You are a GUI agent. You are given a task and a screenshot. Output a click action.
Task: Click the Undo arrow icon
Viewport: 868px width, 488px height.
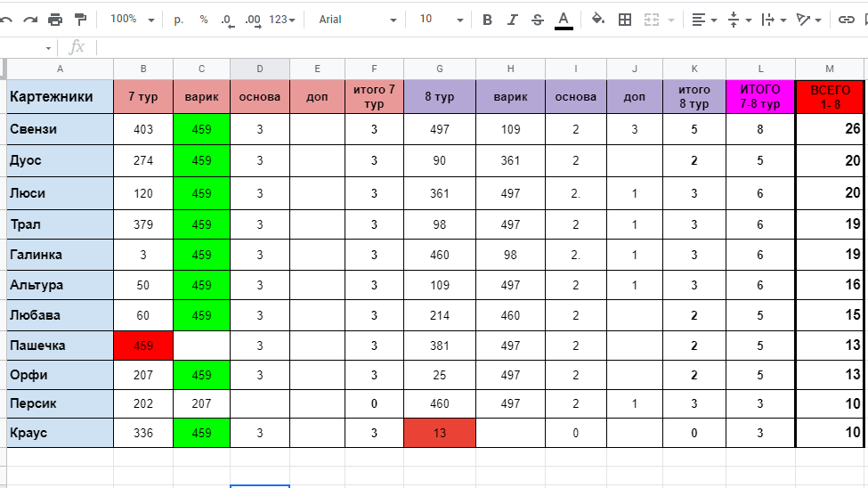point(6,20)
